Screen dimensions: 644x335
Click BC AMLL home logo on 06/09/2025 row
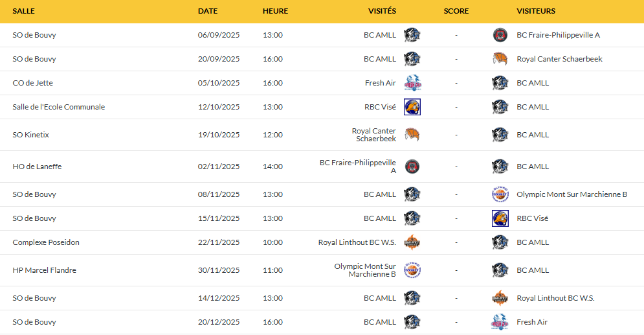point(412,35)
